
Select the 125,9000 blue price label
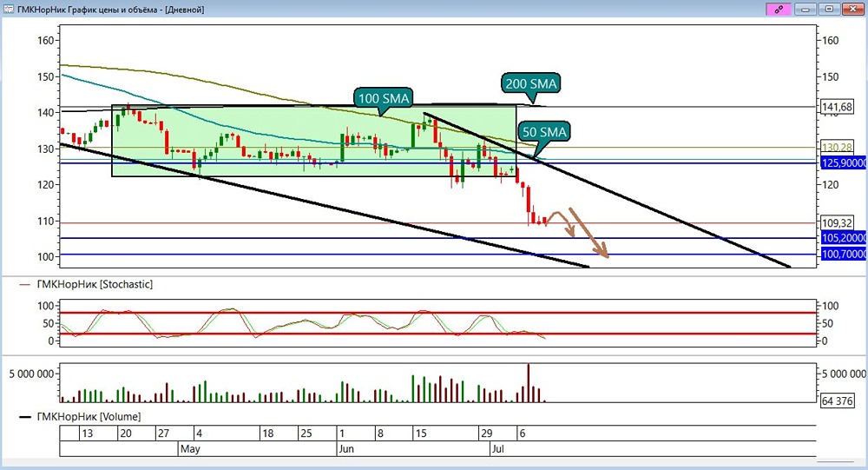[843, 163]
